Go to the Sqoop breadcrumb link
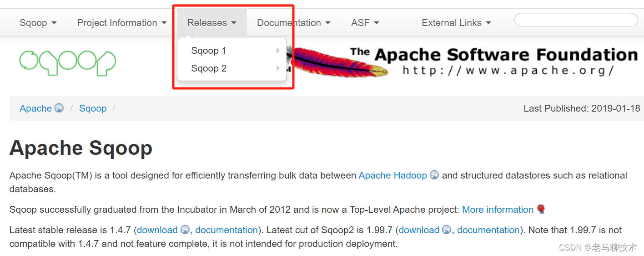This screenshot has height=256, width=644. (x=93, y=108)
